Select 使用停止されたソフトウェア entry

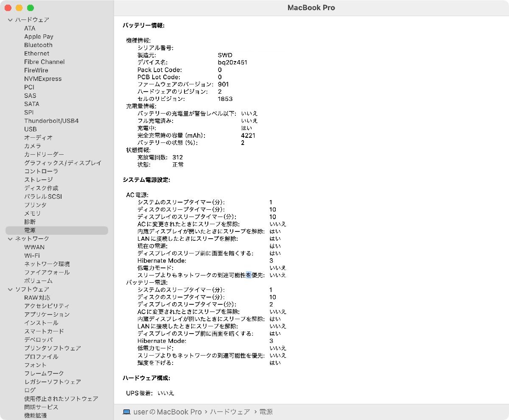point(61,399)
